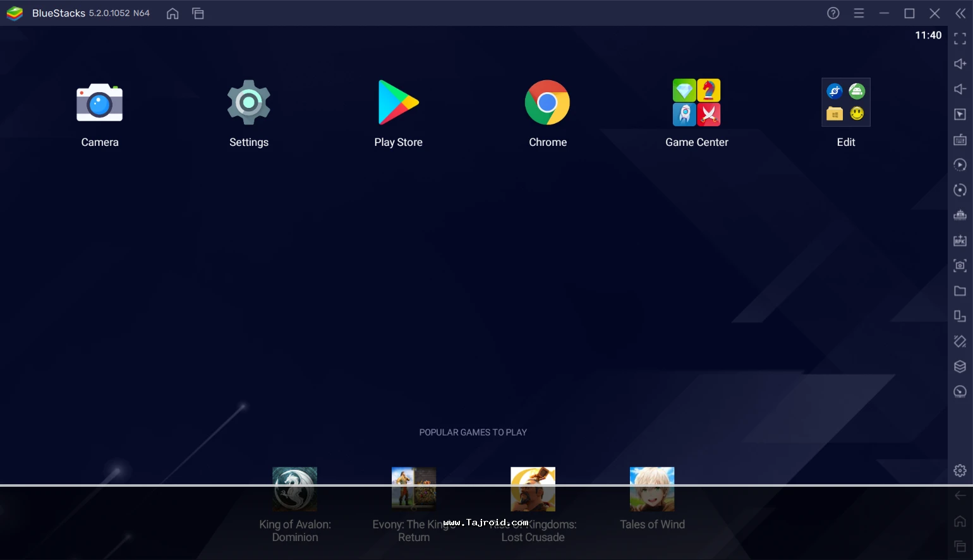Switch to the home tab in title bar
The height and width of the screenshot is (560, 973).
coord(172,13)
